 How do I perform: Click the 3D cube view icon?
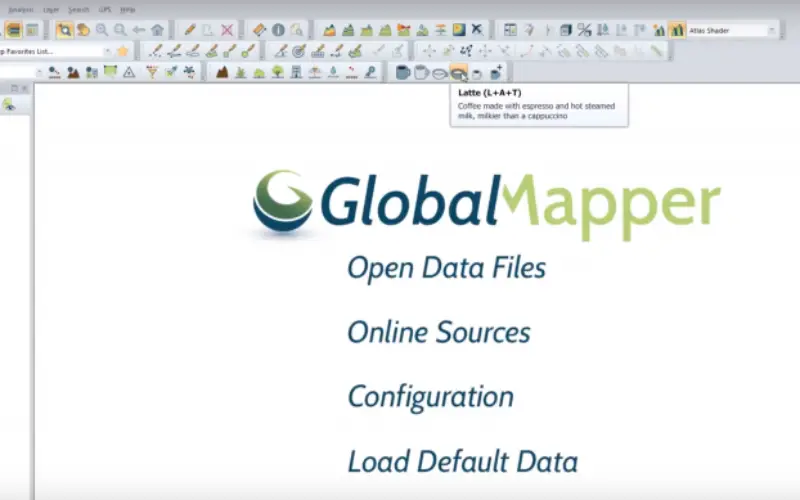[565, 30]
